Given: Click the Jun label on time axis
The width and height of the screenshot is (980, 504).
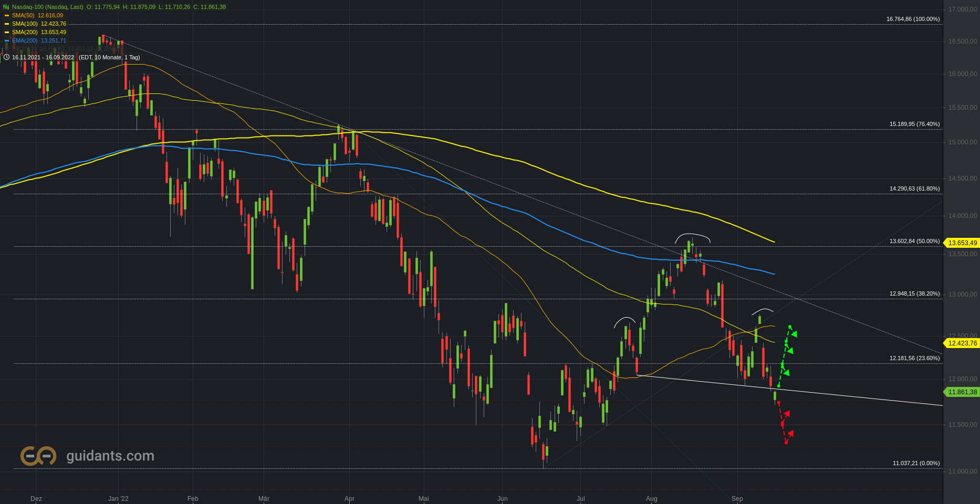Looking at the screenshot, I should pyautogui.click(x=503, y=499).
